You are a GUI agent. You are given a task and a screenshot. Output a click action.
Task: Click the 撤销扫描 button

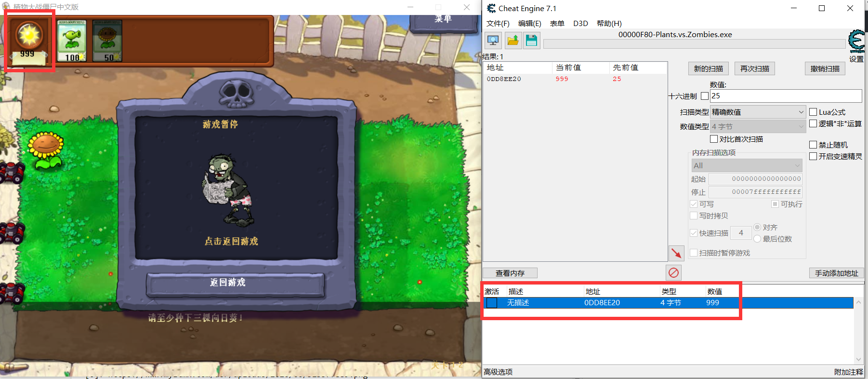pos(825,68)
